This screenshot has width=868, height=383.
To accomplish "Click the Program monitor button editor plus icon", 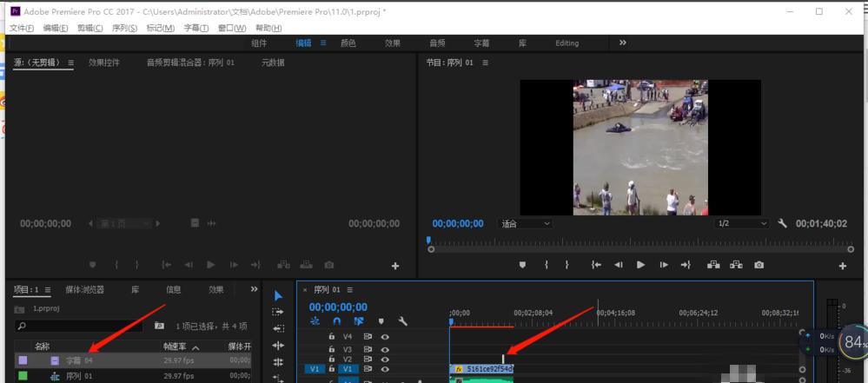I will tap(842, 266).
